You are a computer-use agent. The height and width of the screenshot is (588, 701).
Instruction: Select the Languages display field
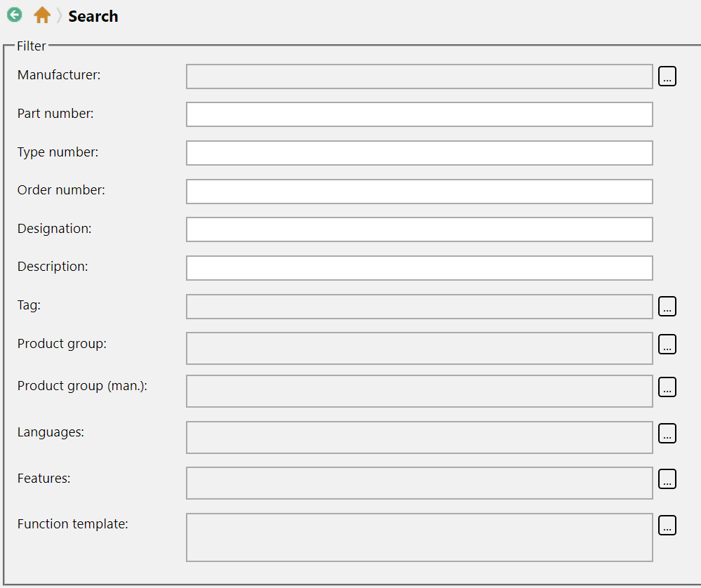(418, 436)
